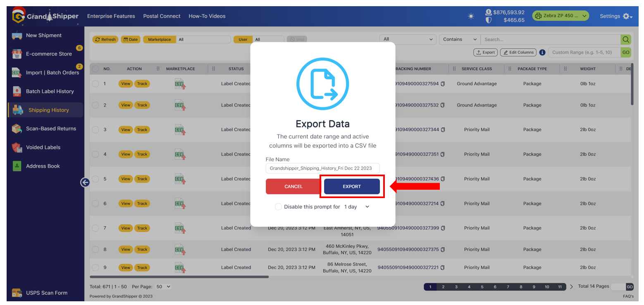Screen dimensions: 644x305
Task: Open Settings gear menu
Action: click(616, 16)
